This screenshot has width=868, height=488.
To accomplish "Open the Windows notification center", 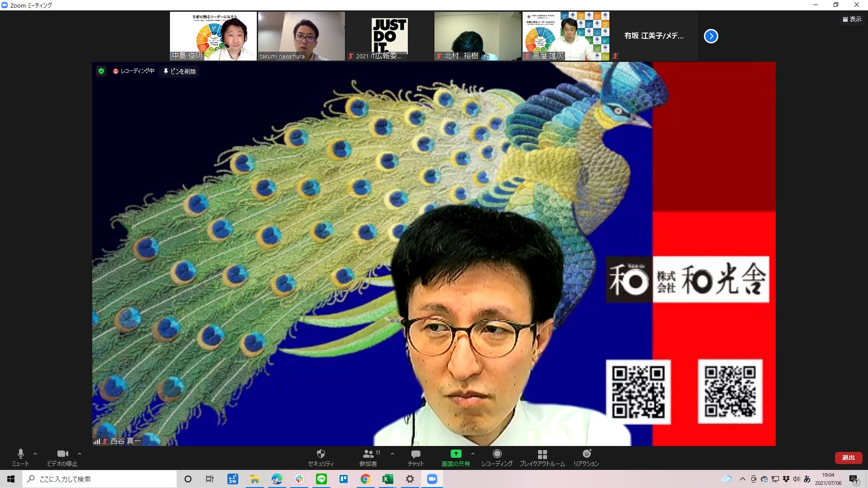I will [x=854, y=479].
